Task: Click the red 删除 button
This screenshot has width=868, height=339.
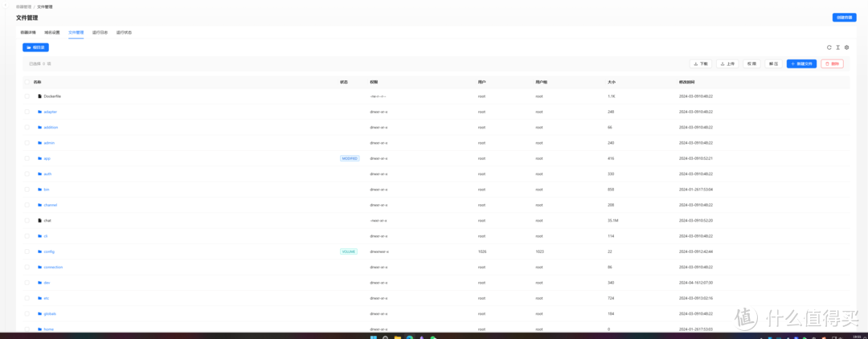Action: click(832, 63)
